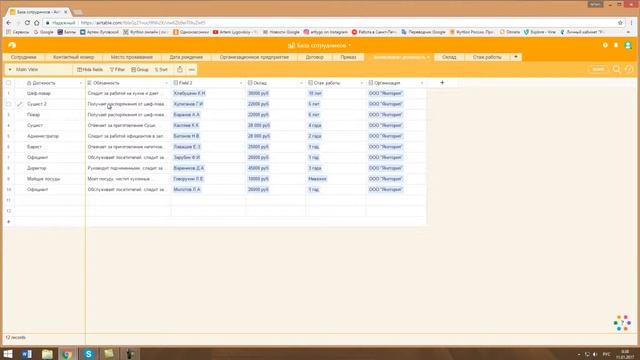Open the colorful chat widget icon
The height and width of the screenshot is (360, 640).
pyautogui.click(x=622, y=323)
